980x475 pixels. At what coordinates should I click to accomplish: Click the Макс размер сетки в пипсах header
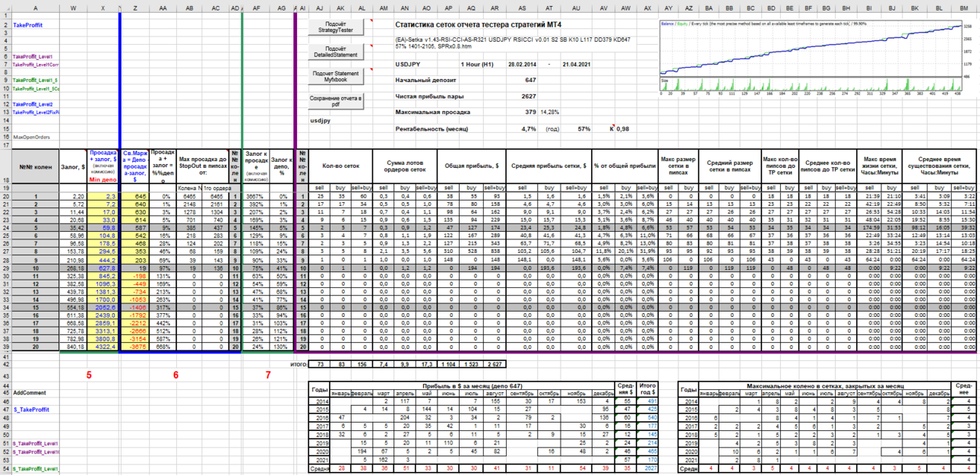678,166
